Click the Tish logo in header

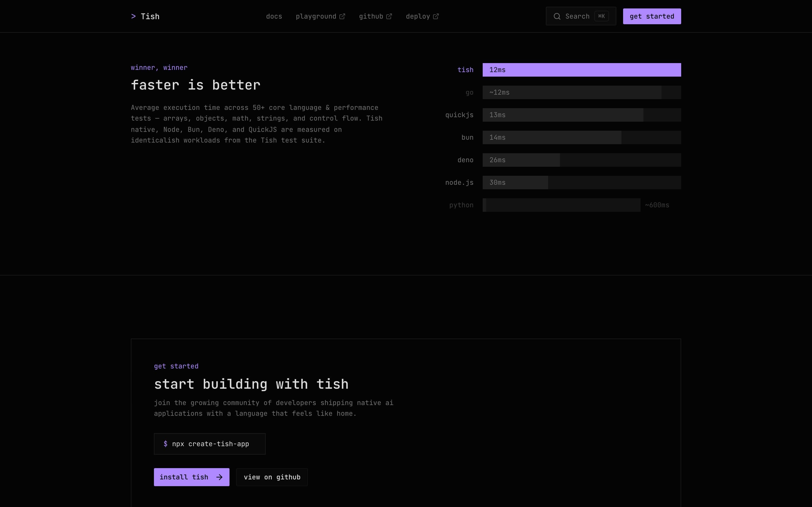pos(145,16)
